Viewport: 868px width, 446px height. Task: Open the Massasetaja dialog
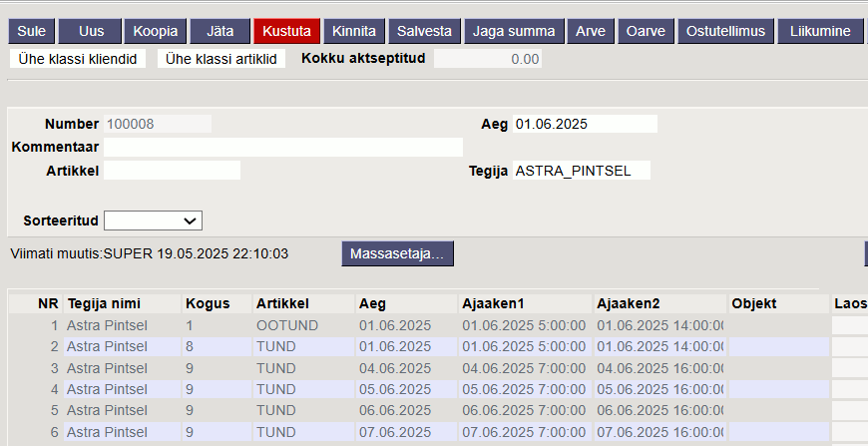[397, 254]
